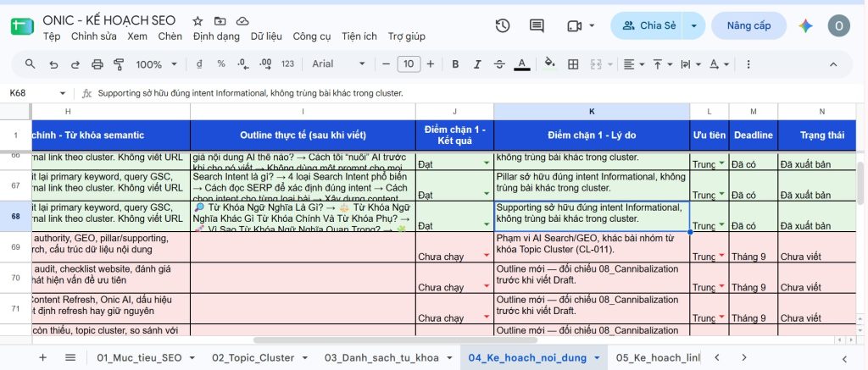Screen dimensions: 868x370
Task: Toggle italic formatting
Action: 477,64
